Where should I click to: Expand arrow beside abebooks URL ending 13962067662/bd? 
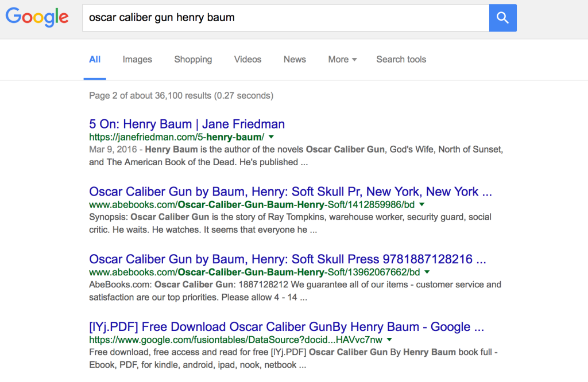[x=427, y=272]
